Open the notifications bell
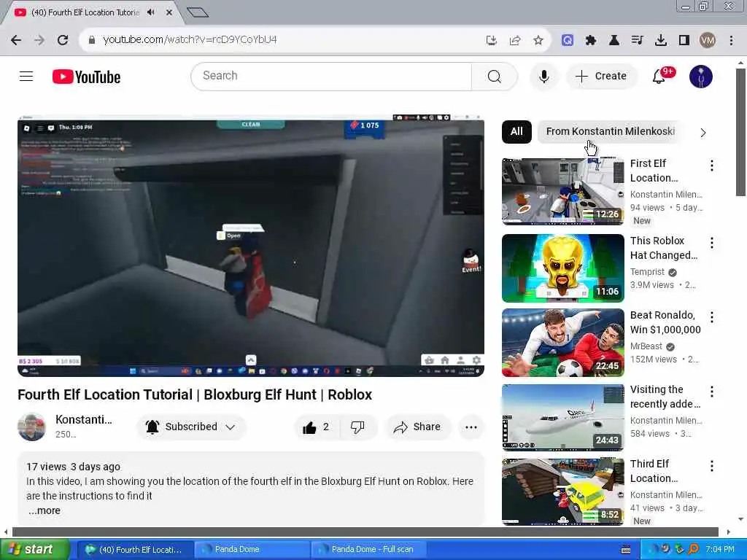The height and width of the screenshot is (560, 747). point(659,76)
